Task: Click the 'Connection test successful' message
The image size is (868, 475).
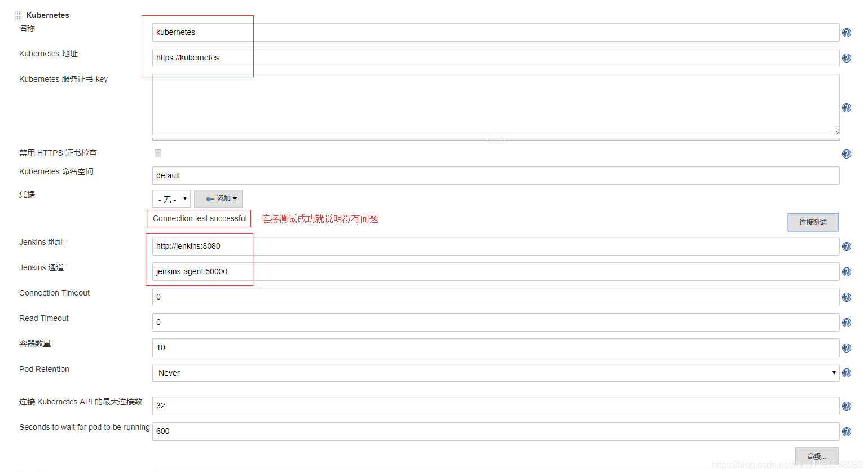Action: 200,218
